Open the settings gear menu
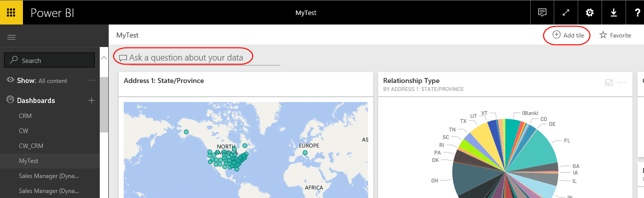Screen dimensions: 644x198 click(x=590, y=12)
